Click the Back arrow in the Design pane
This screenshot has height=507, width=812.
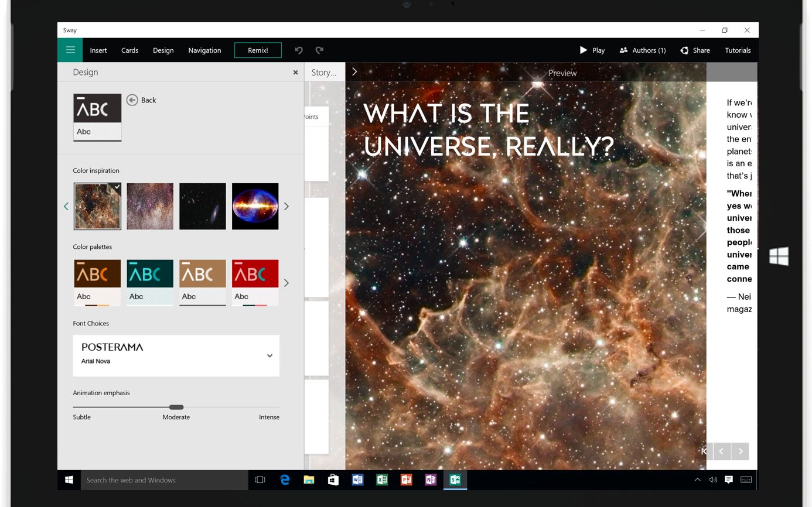(132, 100)
